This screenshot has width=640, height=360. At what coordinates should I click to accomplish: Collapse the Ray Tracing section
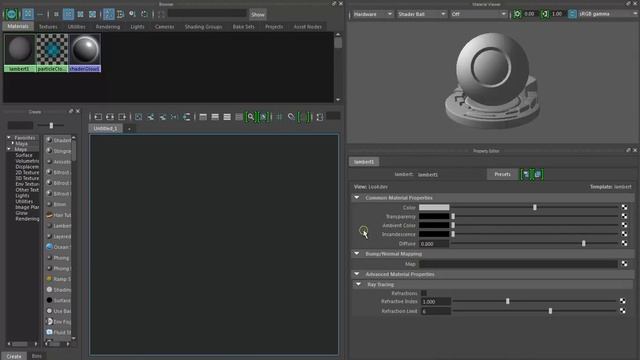(x=358, y=284)
